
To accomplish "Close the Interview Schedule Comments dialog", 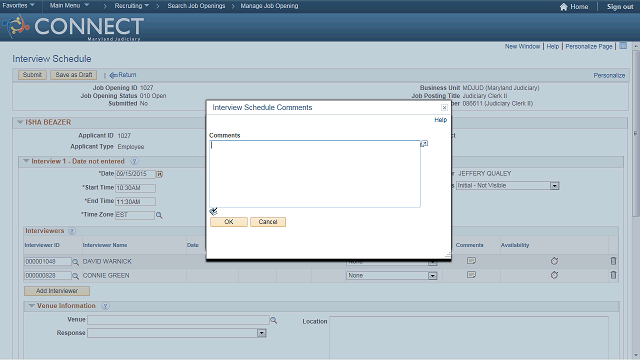I will tap(444, 108).
